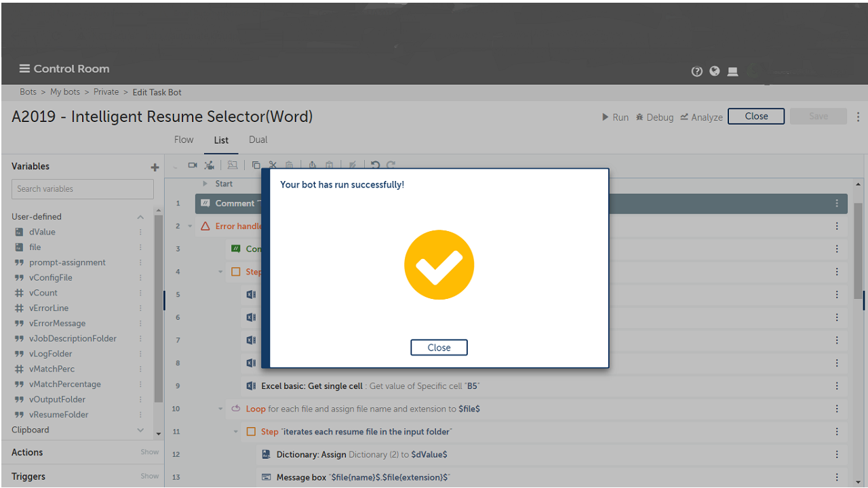Open options menu for Loop line 10

(x=837, y=409)
